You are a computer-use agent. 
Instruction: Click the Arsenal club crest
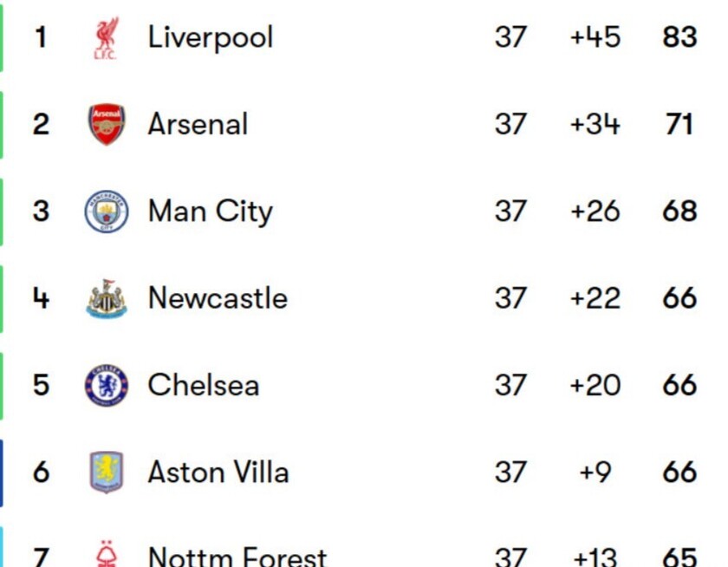pyautogui.click(x=107, y=124)
